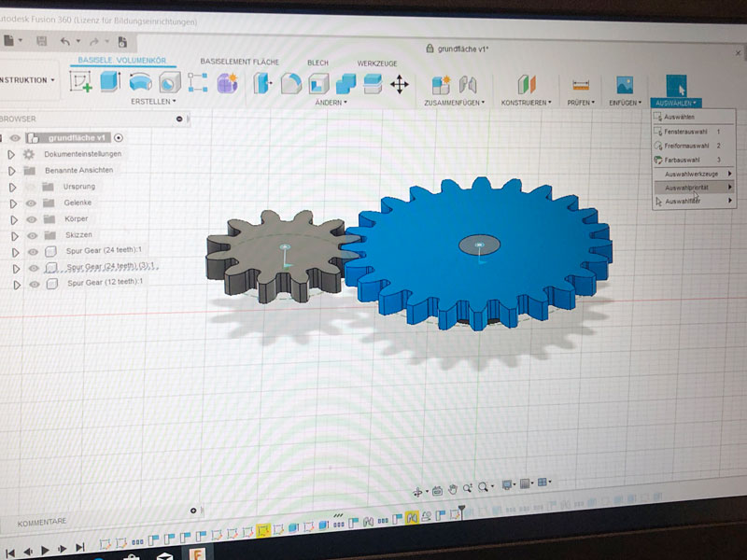Expand the Benannte Ansichten tree node
Viewport: 747px width, 560px height.
coord(12,171)
